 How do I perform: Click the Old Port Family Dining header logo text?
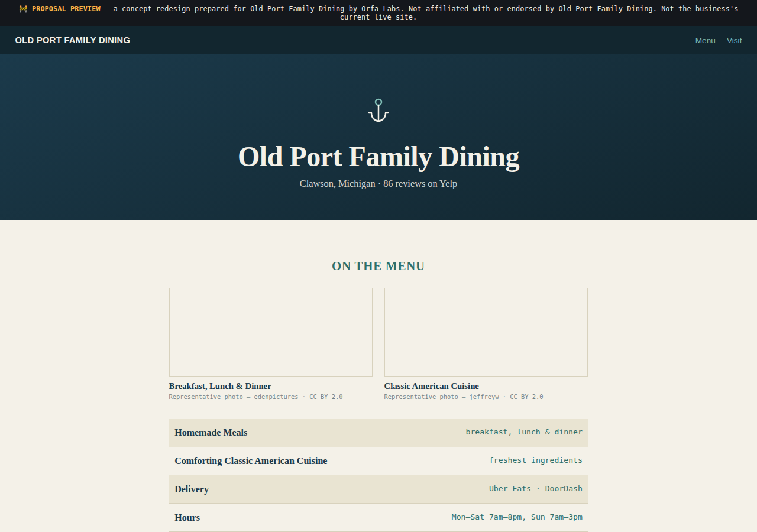73,40
